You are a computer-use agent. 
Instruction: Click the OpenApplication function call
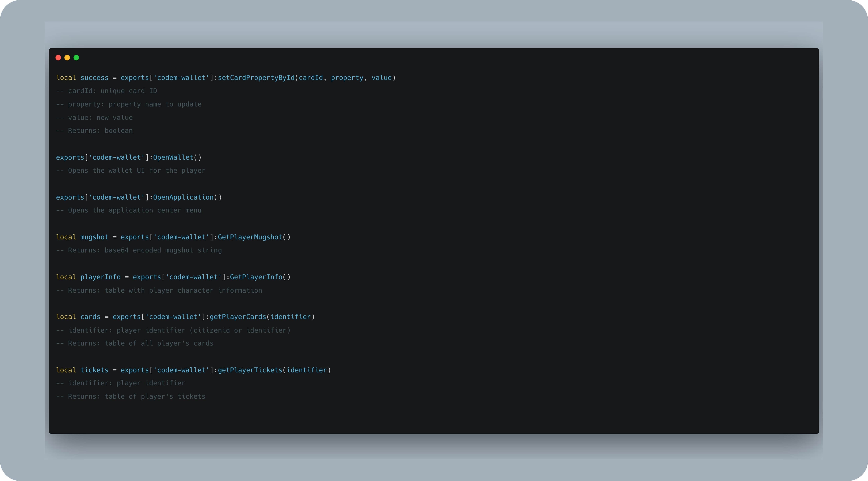pyautogui.click(x=183, y=197)
